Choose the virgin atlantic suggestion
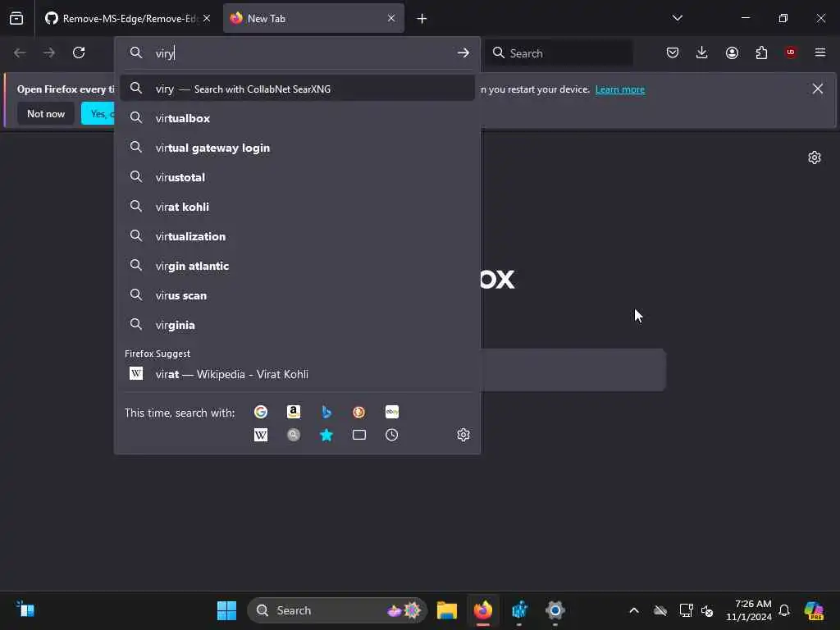Image resolution: width=840 pixels, height=630 pixels. [x=297, y=266]
